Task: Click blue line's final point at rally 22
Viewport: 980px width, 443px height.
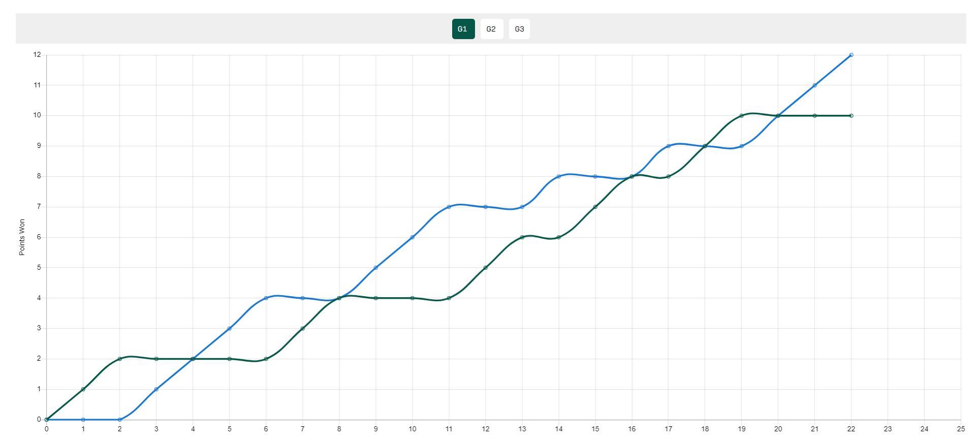Action: point(851,55)
